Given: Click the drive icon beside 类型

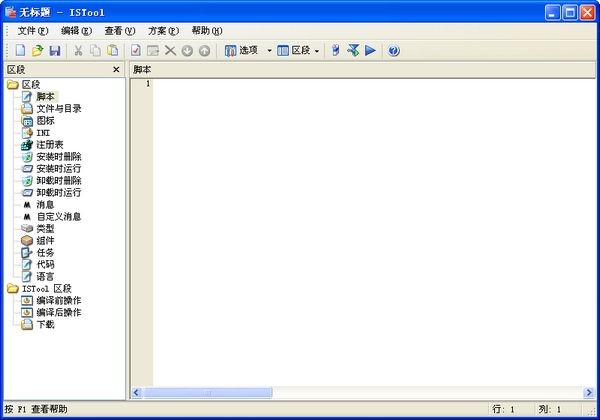Looking at the screenshot, I should click(x=27, y=228).
